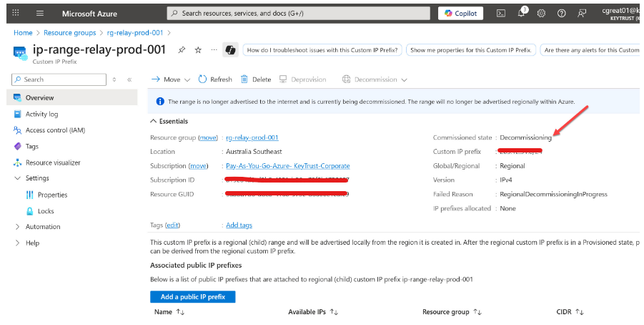
Task: Open the help question mark icon
Action: 562,13
